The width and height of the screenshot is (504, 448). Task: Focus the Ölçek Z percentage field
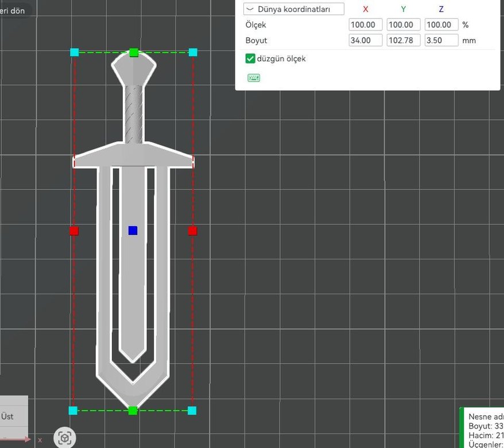(441, 25)
